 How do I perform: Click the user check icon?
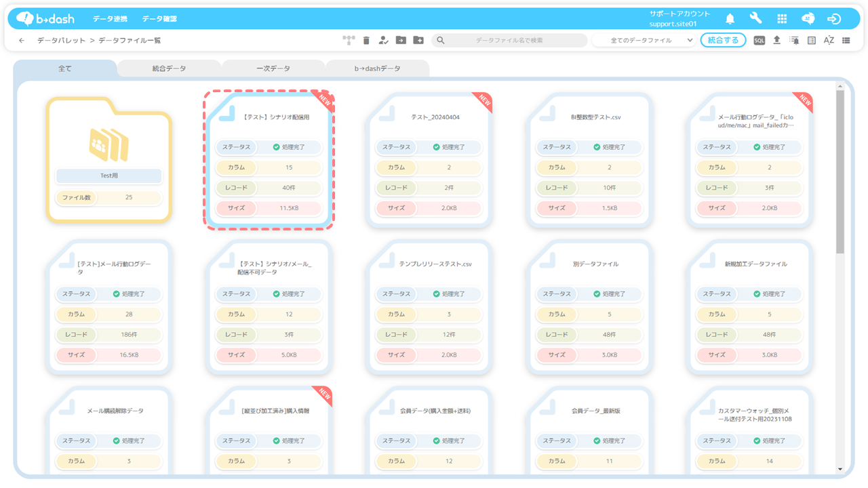click(x=384, y=41)
